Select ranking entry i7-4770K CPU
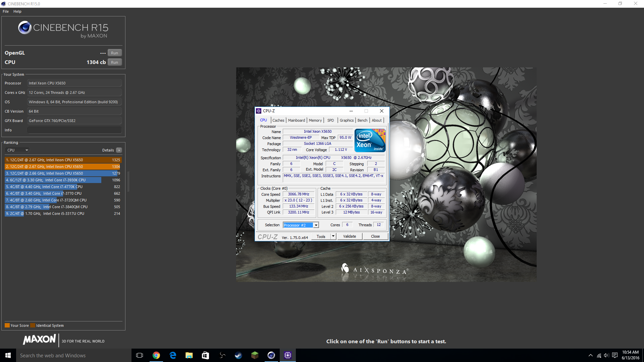This screenshot has width=644, height=362. click(63, 187)
